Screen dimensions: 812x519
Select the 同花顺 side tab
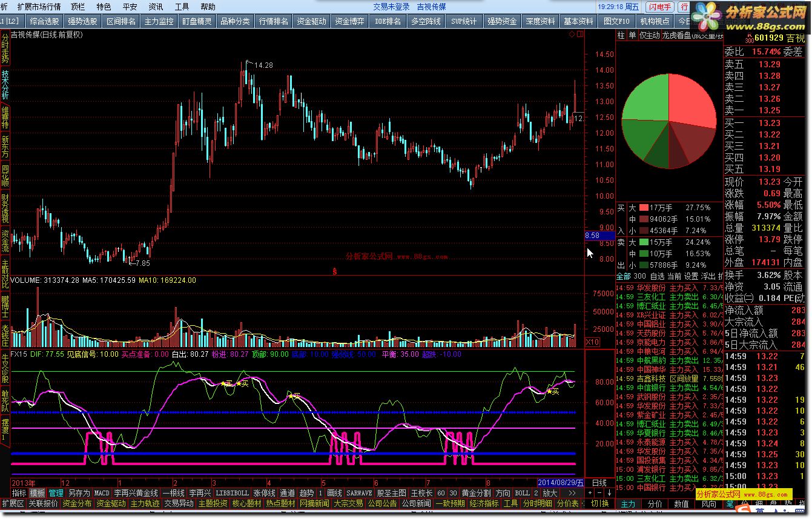[x=5, y=175]
